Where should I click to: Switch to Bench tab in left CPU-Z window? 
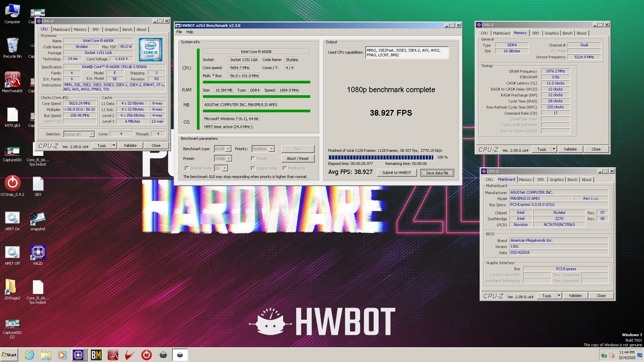127,29
